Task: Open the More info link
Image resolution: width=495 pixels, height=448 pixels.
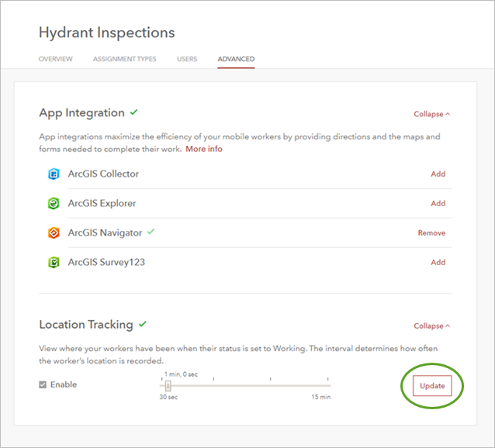Action: point(203,149)
